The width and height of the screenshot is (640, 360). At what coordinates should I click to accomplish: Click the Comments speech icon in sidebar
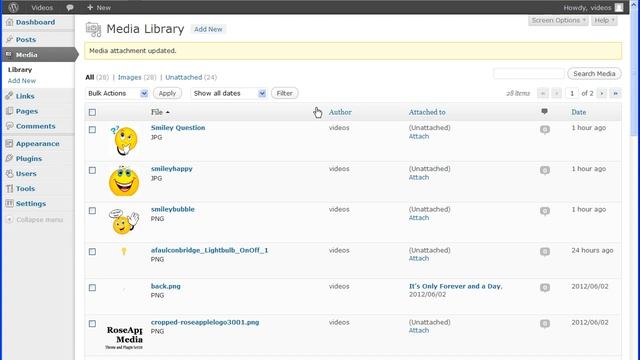click(9, 126)
